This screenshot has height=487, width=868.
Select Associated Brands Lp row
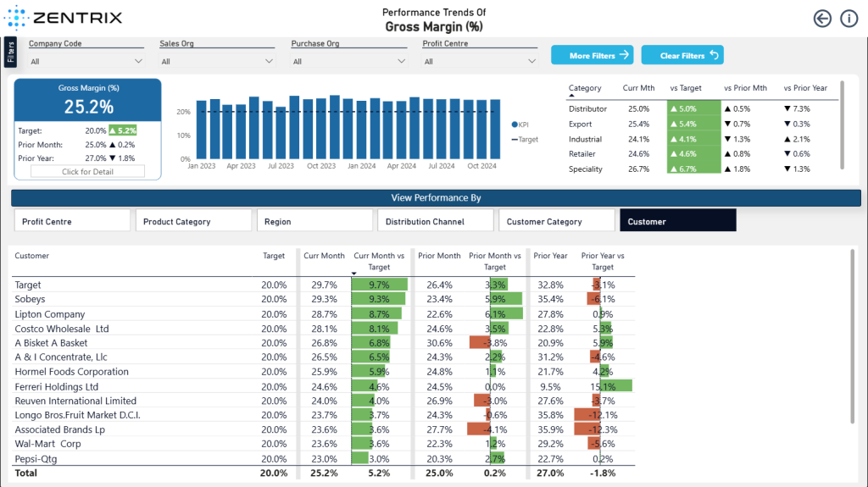(323, 429)
